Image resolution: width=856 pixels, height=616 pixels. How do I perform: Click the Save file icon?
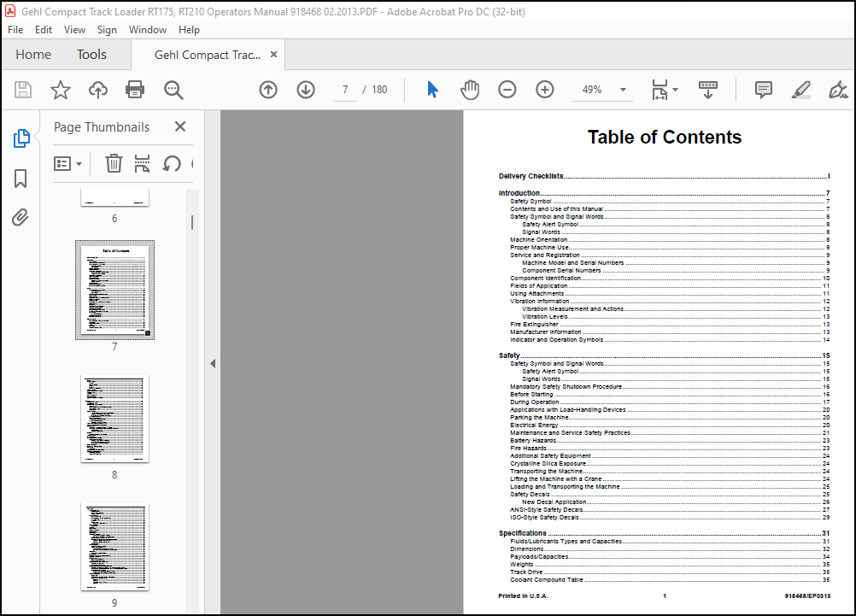tap(23, 90)
